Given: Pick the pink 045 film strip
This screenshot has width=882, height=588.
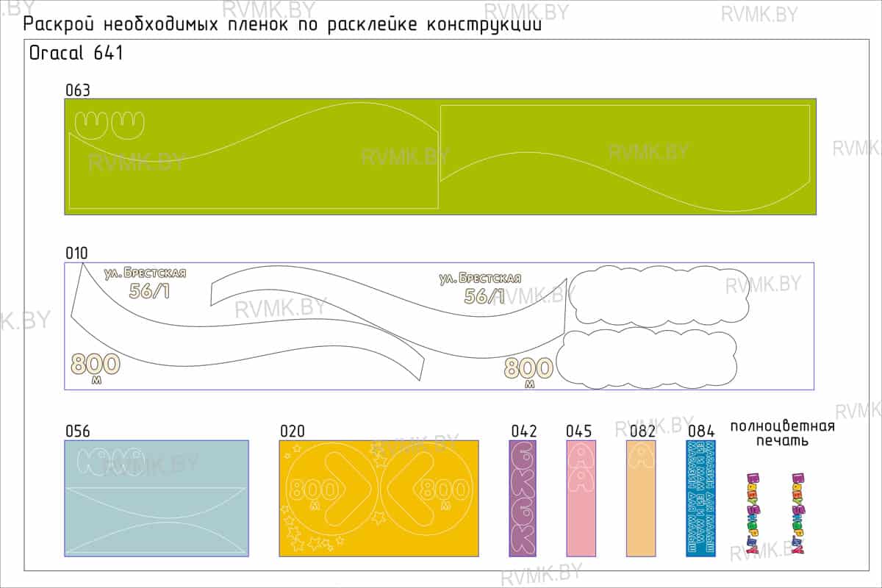Looking at the screenshot, I should (x=581, y=498).
